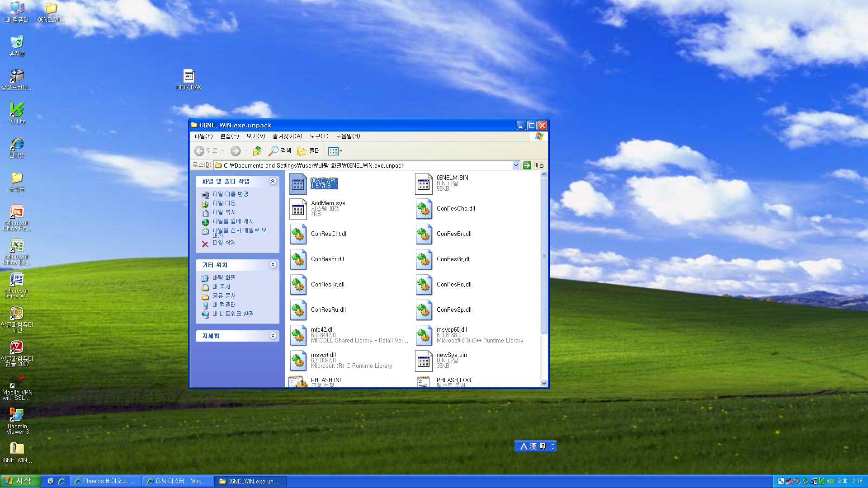Click the Folders (폴더) toolbar button
This screenshot has height=488, width=868.
click(308, 151)
